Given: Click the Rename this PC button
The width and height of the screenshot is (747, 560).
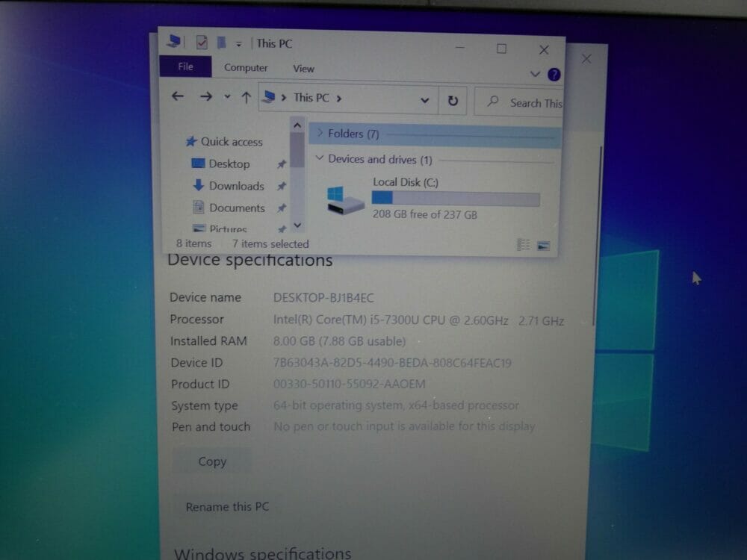Looking at the screenshot, I should pos(227,507).
